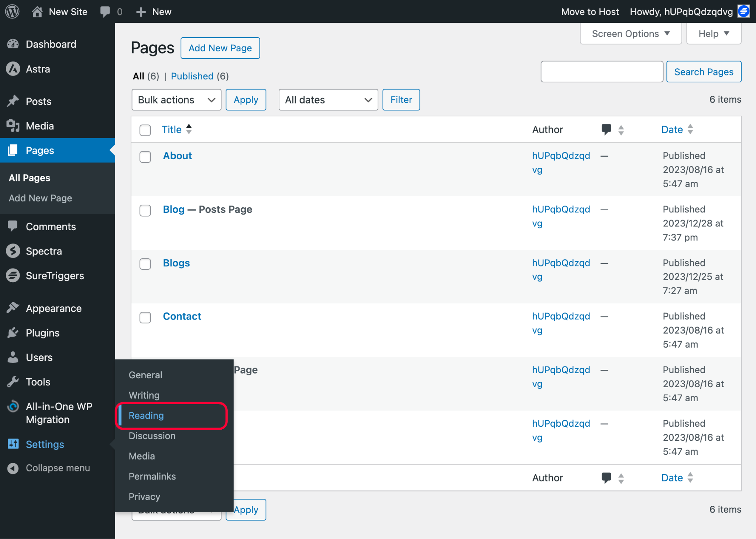This screenshot has width=756, height=539.
Task: Open the Astra sidebar menu
Action: [x=38, y=69]
